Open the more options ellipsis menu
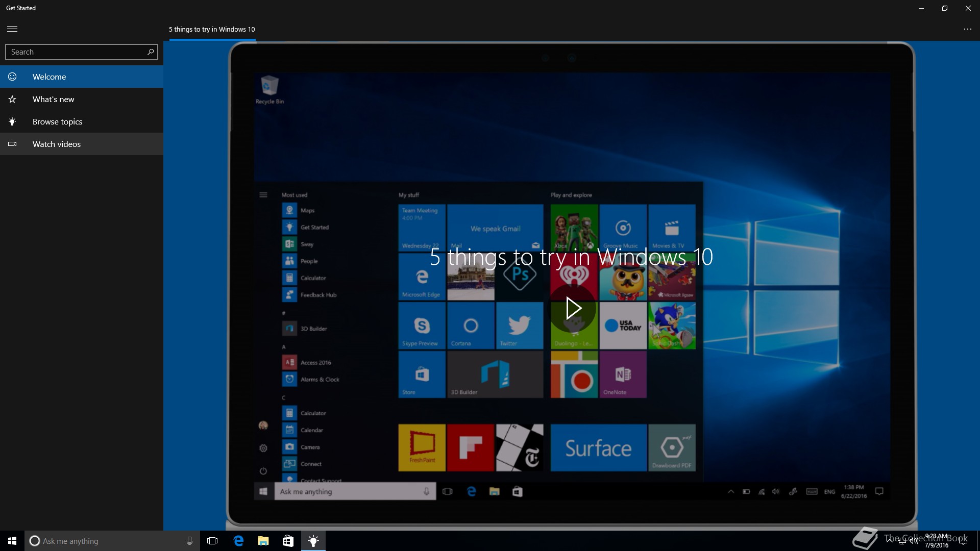980x551 pixels. [967, 29]
